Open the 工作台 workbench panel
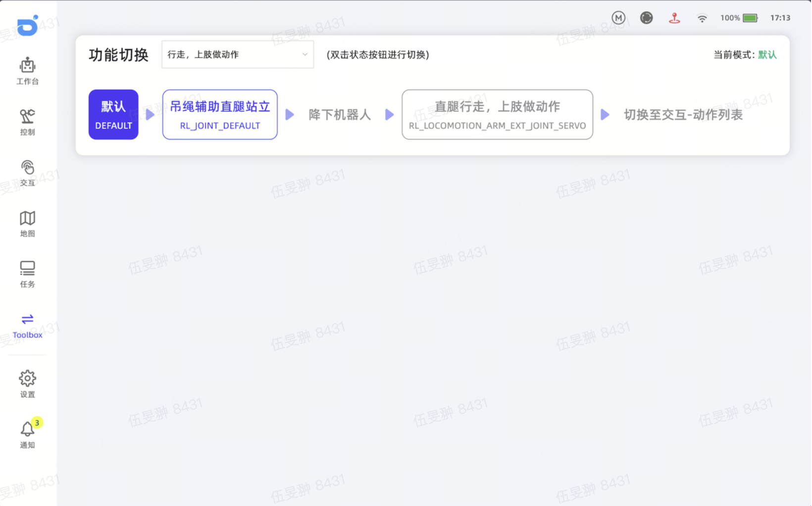The height and width of the screenshot is (506, 812). (27, 71)
